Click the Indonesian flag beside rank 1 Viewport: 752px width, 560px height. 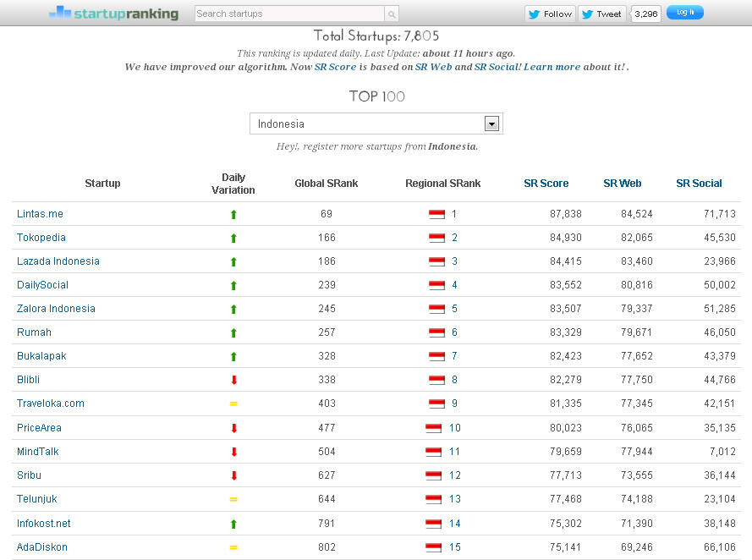pos(435,214)
